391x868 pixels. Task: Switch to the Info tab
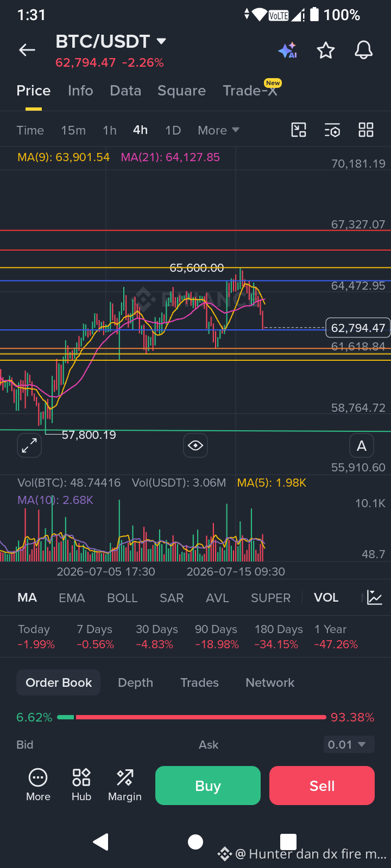click(x=80, y=91)
